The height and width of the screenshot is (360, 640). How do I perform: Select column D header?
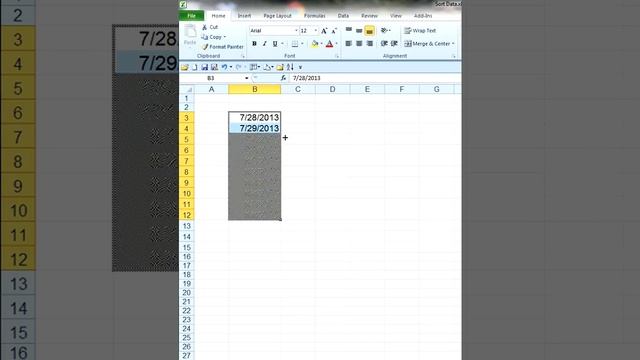pos(332,89)
